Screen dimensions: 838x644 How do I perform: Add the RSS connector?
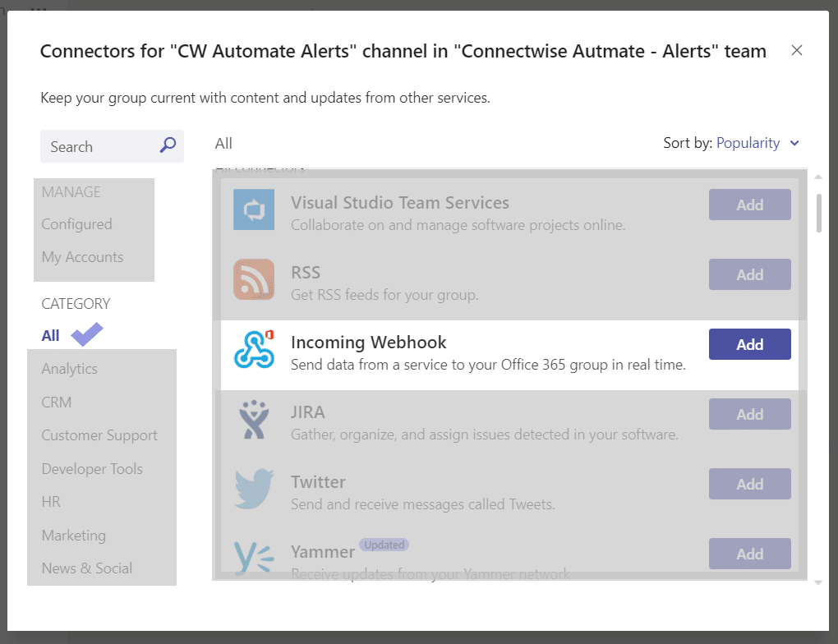(750, 274)
